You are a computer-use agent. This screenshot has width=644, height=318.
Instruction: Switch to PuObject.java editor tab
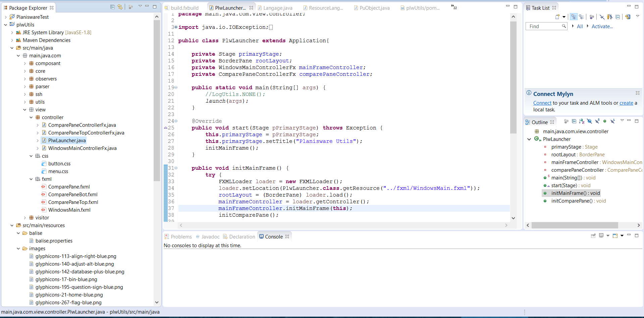(372, 8)
